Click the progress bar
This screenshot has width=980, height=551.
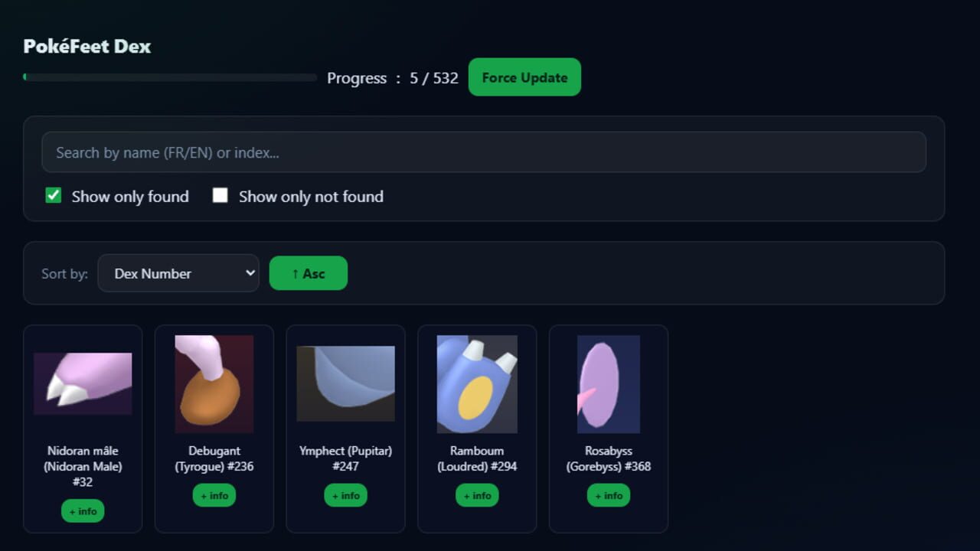[x=170, y=77]
